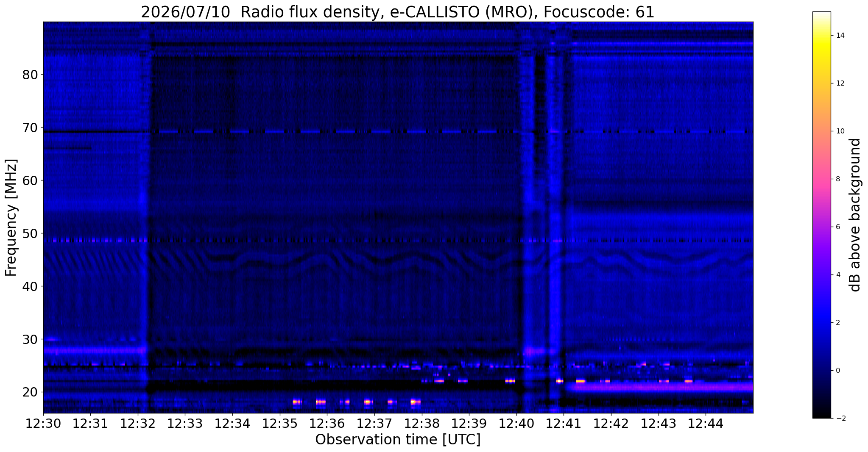Click the bright burst near 18 MHz at 12:38
Image resolution: width=868 pixels, height=452 pixels.
[416, 402]
